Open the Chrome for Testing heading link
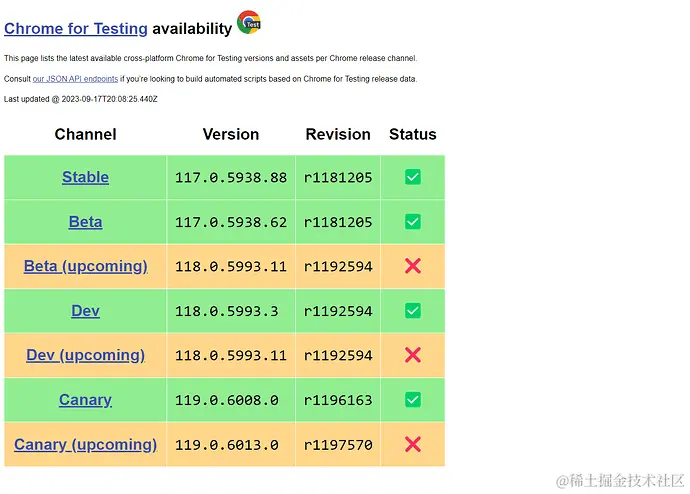This screenshot has height=494, width=690. click(76, 29)
